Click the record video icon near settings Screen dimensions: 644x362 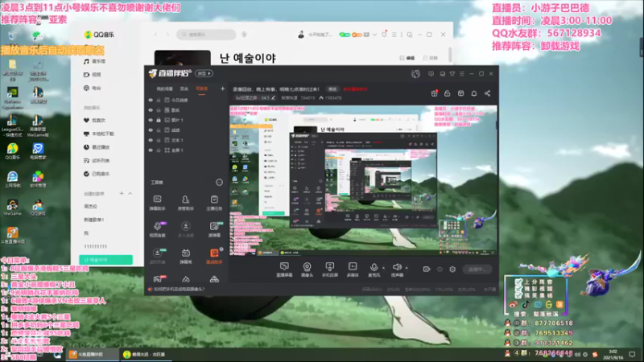[x=427, y=269]
